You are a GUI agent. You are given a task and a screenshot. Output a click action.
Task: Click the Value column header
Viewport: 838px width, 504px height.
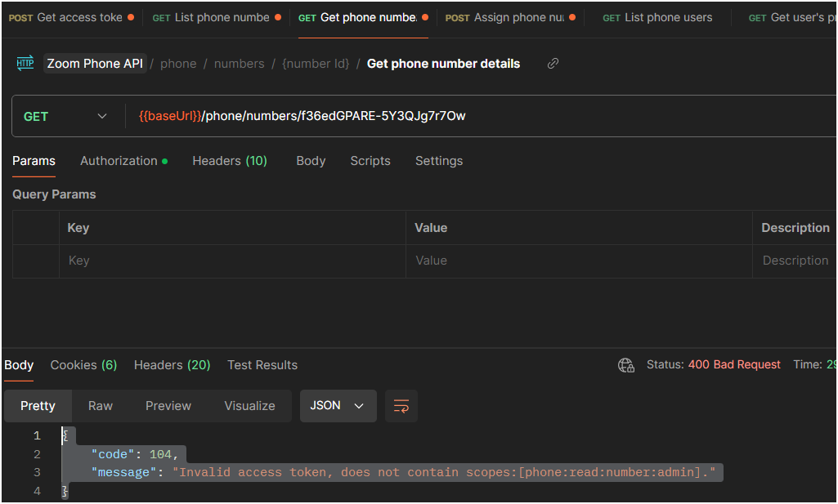tap(431, 228)
